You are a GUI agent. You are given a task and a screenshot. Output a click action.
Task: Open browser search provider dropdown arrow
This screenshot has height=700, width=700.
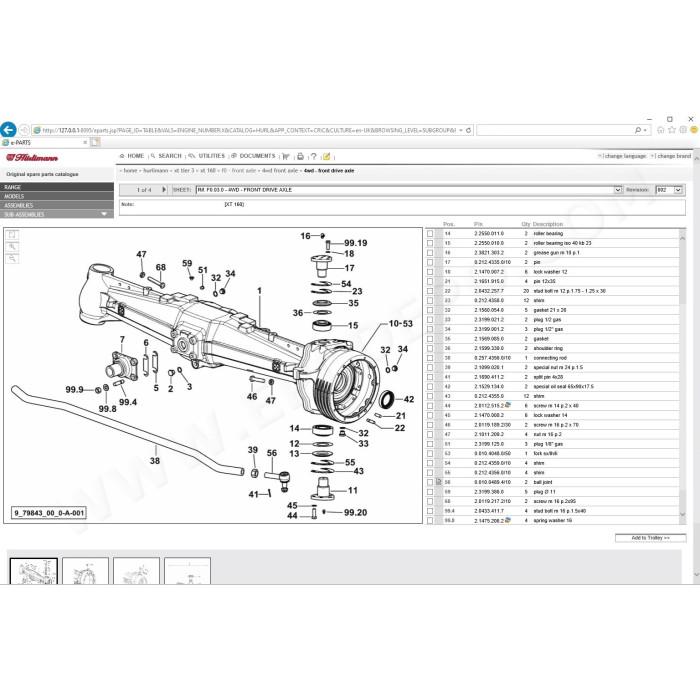click(x=645, y=130)
